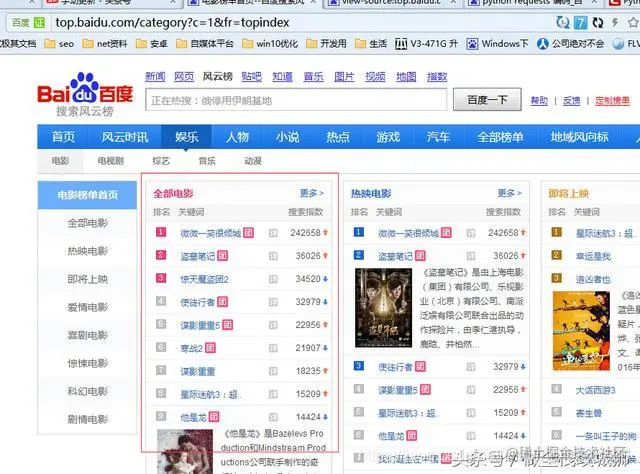The image size is (640, 474).
Task: Expand details icon for 惊天魔盗团2 row
Action: pos(273,279)
